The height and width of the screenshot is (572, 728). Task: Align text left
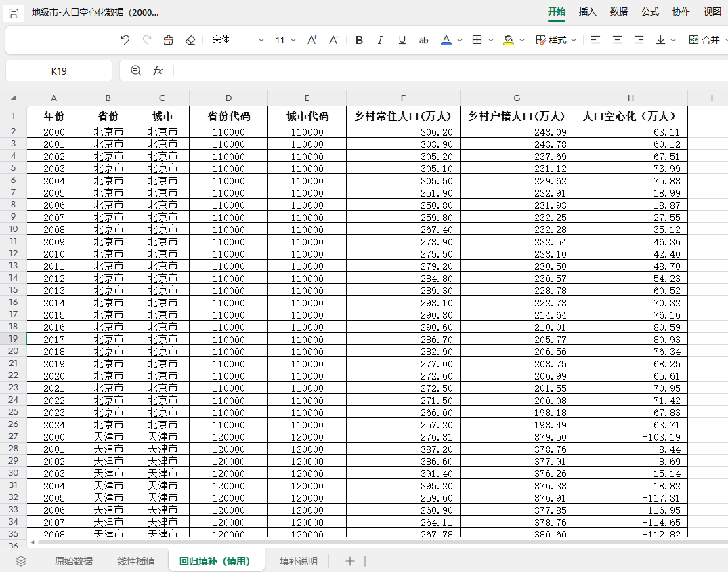click(x=595, y=40)
